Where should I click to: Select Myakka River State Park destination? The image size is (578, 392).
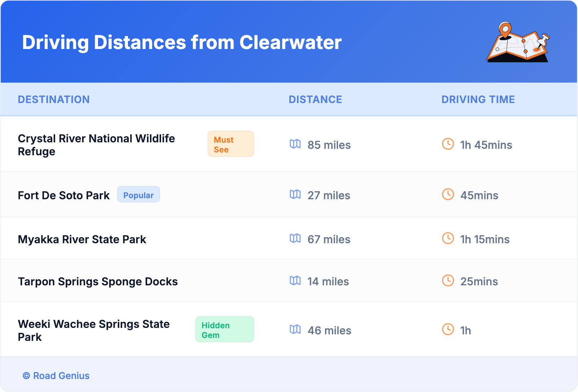82,240
